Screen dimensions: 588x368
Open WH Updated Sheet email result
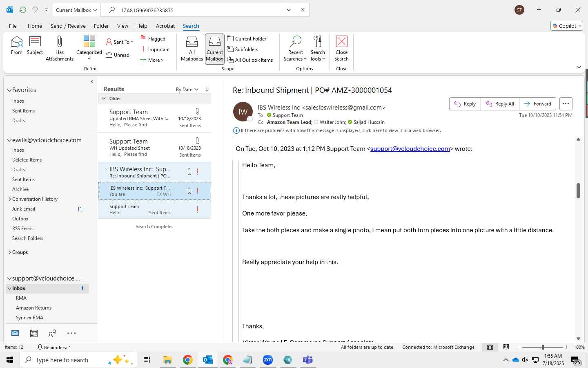pyautogui.click(x=155, y=148)
